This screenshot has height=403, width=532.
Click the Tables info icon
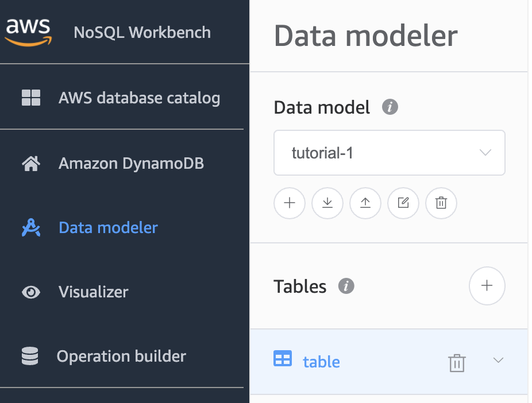click(x=346, y=286)
